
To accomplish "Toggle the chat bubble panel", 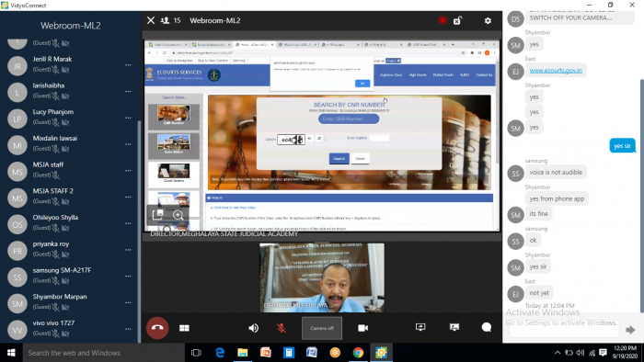I will pos(487,327).
